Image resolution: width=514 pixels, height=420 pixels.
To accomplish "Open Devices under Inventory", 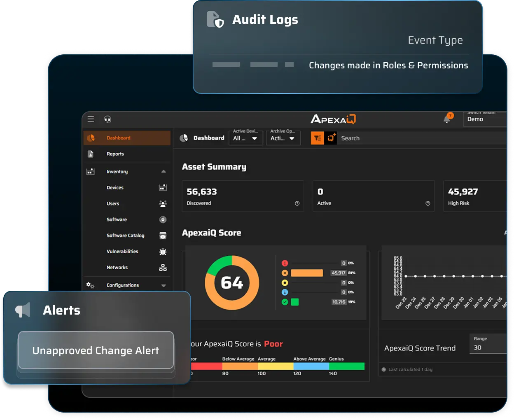I will pyautogui.click(x=115, y=188).
